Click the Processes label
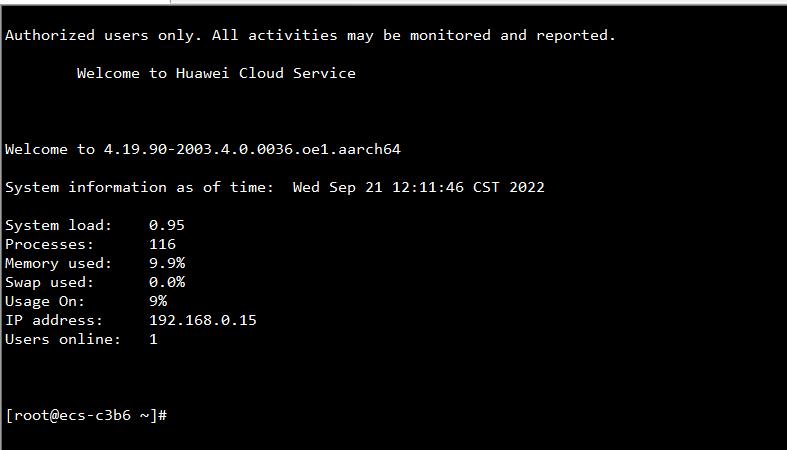Image resolution: width=787 pixels, height=450 pixels. 50,244
